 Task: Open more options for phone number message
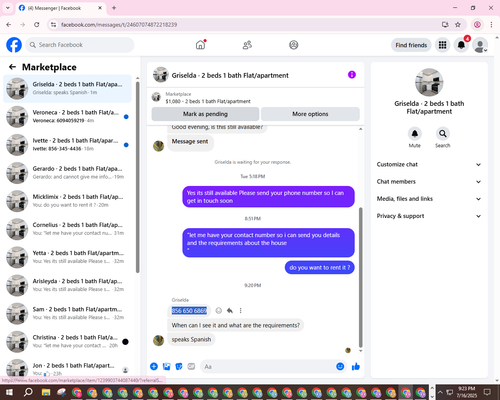coord(240,311)
